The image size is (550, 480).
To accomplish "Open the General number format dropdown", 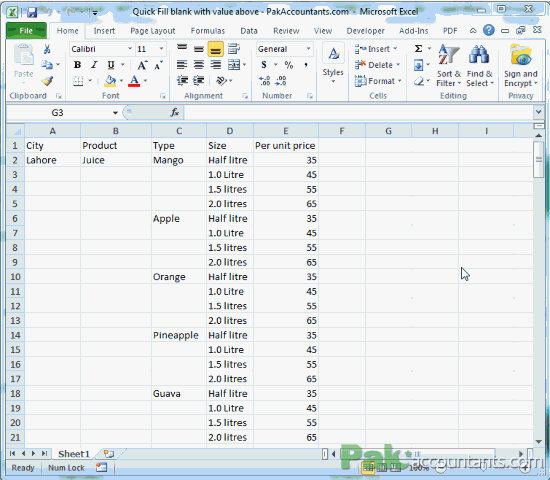I will coord(308,49).
